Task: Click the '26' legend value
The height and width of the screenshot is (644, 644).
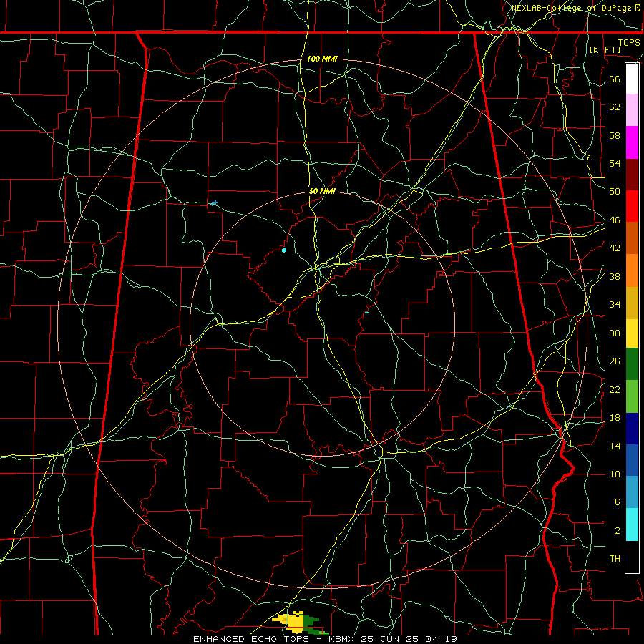Action: click(615, 361)
